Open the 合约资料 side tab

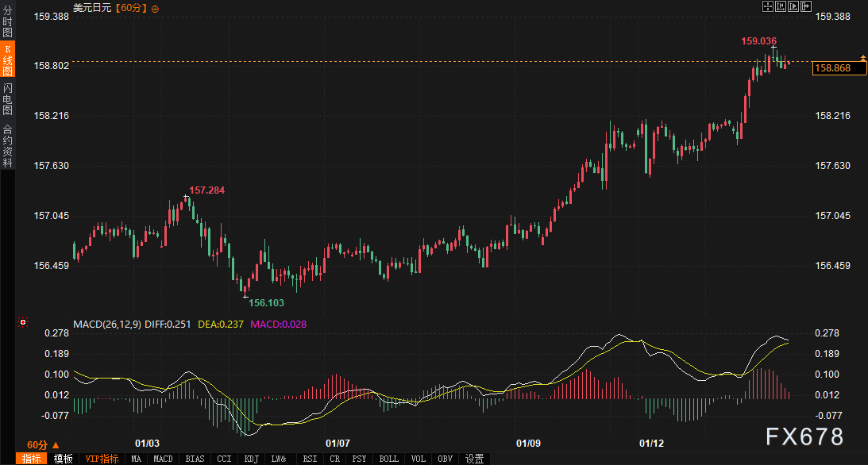(x=7, y=145)
